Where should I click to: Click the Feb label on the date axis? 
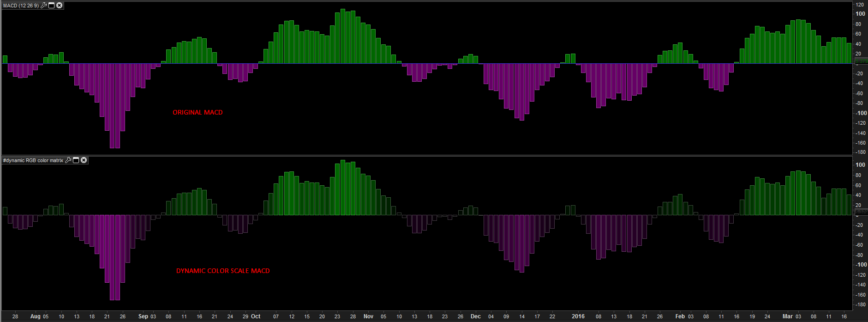(x=680, y=316)
